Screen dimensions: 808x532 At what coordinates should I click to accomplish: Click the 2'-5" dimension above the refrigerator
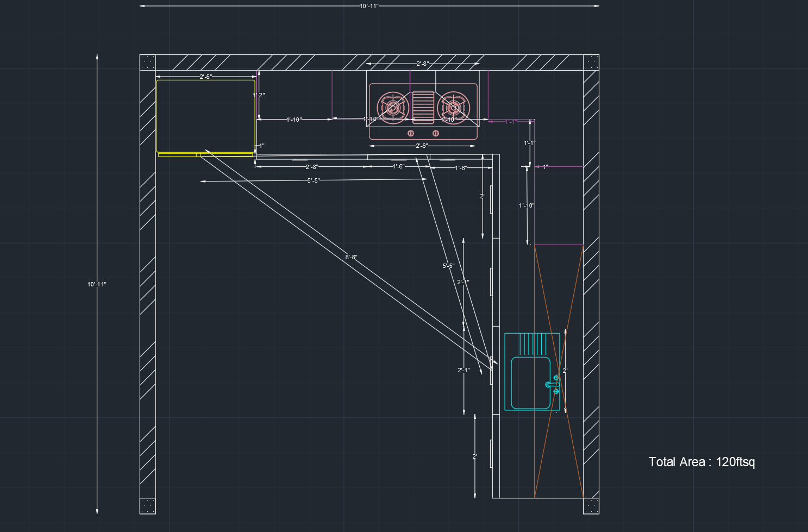[x=205, y=76]
